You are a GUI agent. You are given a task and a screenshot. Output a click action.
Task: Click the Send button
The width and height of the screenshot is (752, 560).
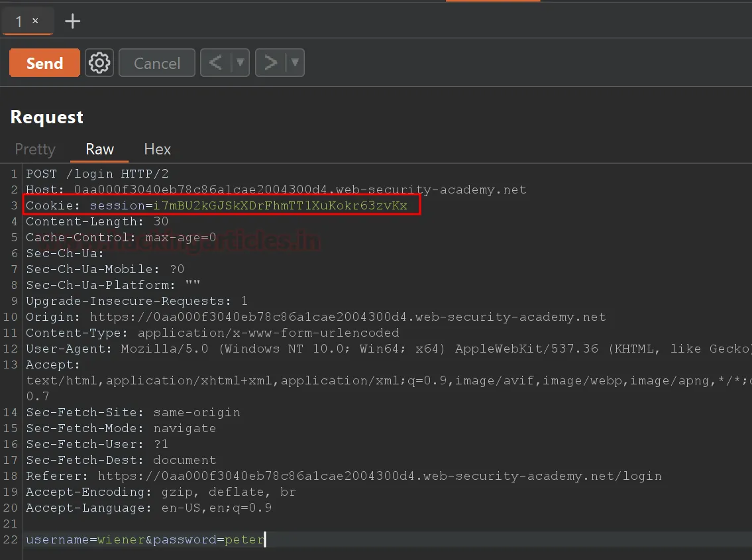click(44, 63)
